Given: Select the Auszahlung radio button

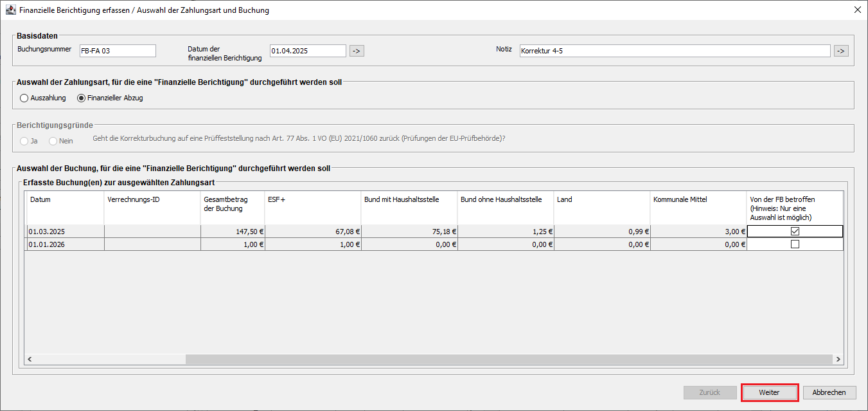Looking at the screenshot, I should pos(24,98).
